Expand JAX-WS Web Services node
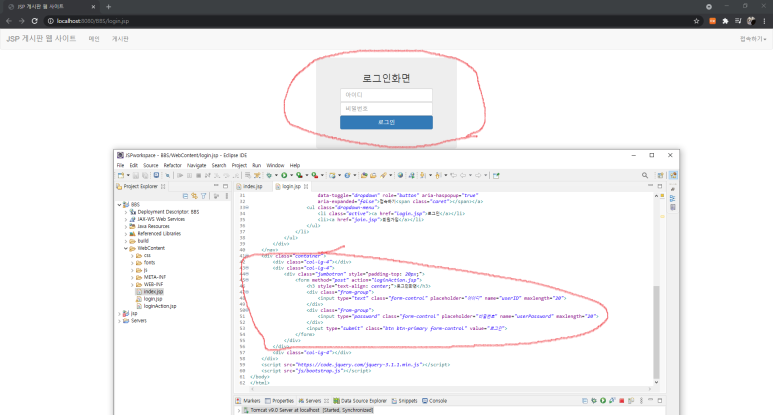773x415 pixels. coord(126,219)
